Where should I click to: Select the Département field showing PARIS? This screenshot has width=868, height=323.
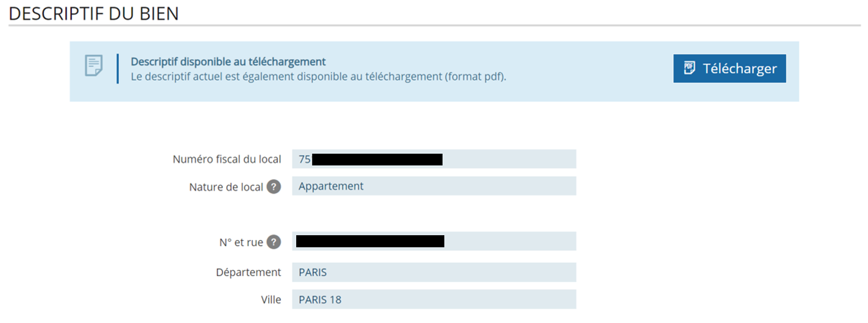pyautogui.click(x=434, y=272)
